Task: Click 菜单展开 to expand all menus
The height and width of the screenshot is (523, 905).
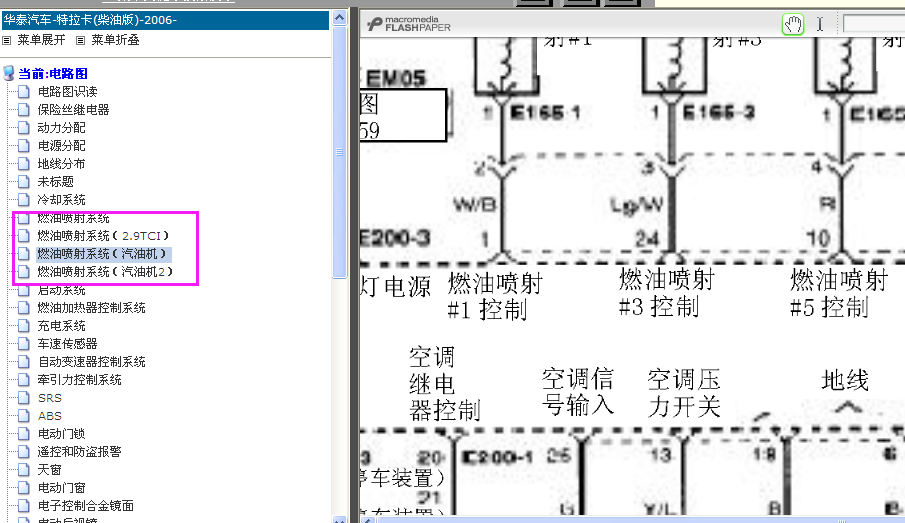Action: [41, 40]
